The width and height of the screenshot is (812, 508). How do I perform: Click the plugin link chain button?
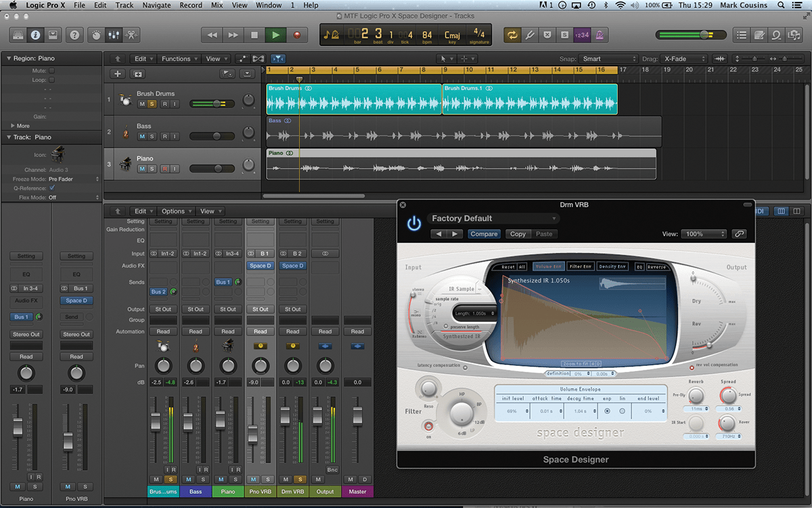pyautogui.click(x=739, y=234)
